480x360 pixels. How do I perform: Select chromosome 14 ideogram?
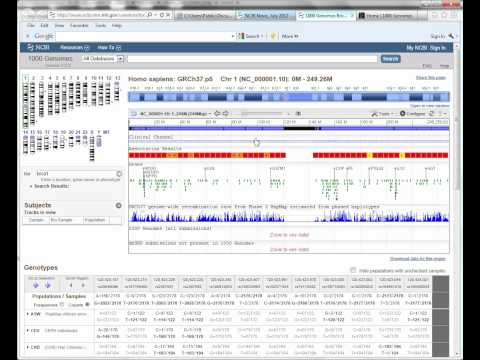coord(26,144)
